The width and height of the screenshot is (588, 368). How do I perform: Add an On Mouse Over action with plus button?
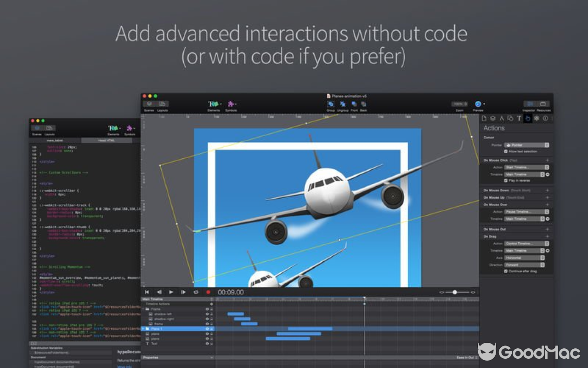click(x=546, y=204)
